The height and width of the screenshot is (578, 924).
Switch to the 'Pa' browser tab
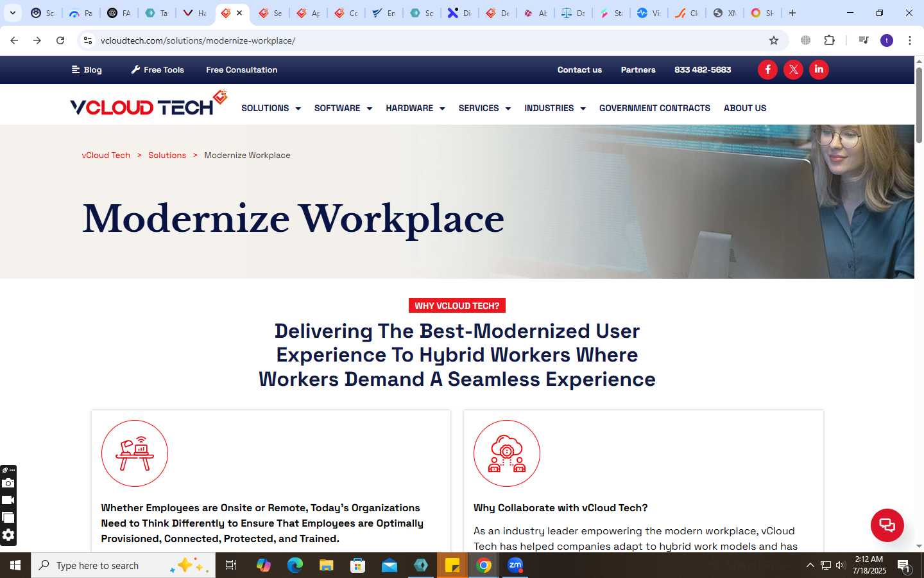[81, 13]
